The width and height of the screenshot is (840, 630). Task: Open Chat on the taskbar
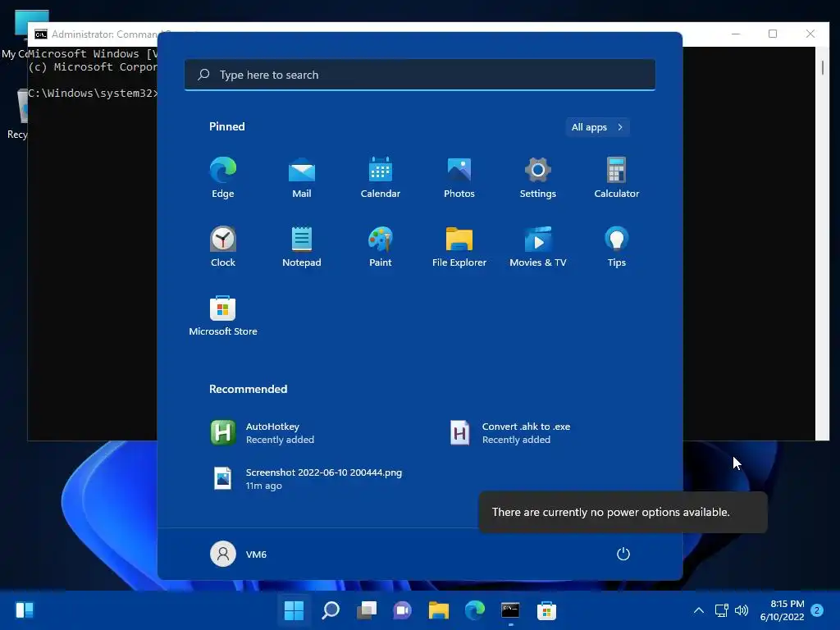click(402, 610)
